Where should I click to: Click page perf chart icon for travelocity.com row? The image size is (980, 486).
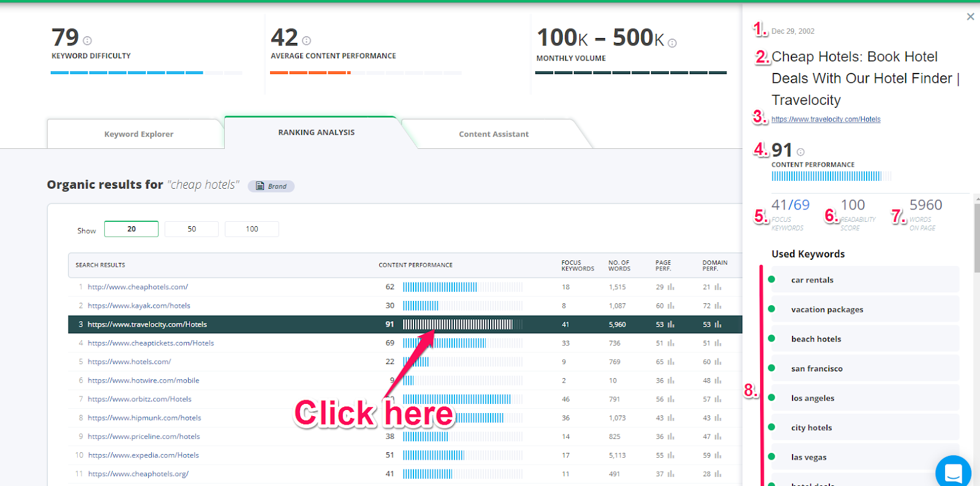(671, 324)
